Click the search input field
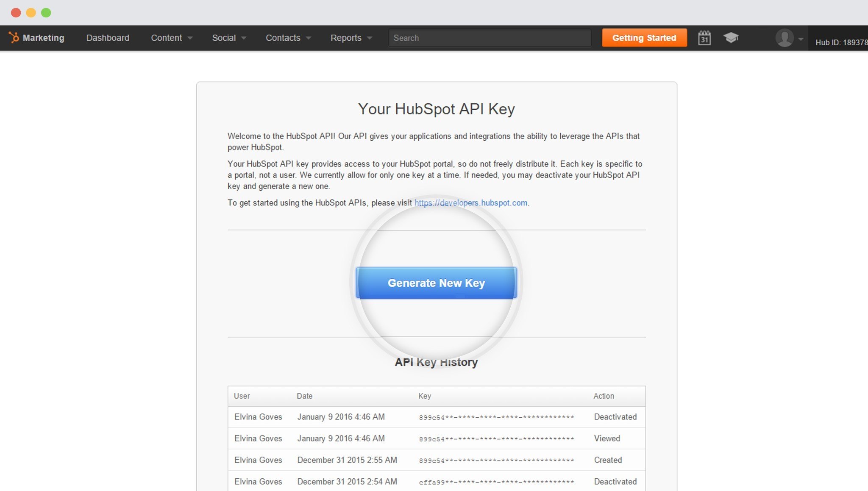 pyautogui.click(x=489, y=38)
